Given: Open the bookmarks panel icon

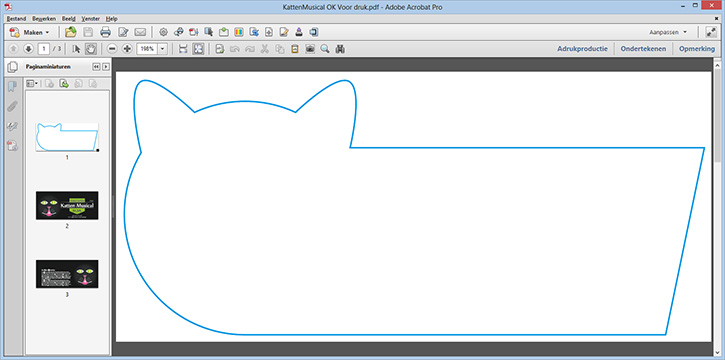Looking at the screenshot, I should tap(12, 86).
